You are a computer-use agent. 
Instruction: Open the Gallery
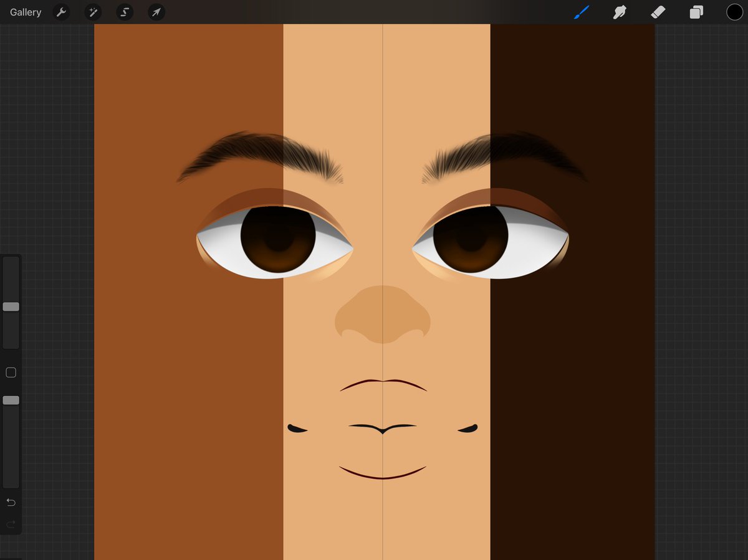click(26, 12)
